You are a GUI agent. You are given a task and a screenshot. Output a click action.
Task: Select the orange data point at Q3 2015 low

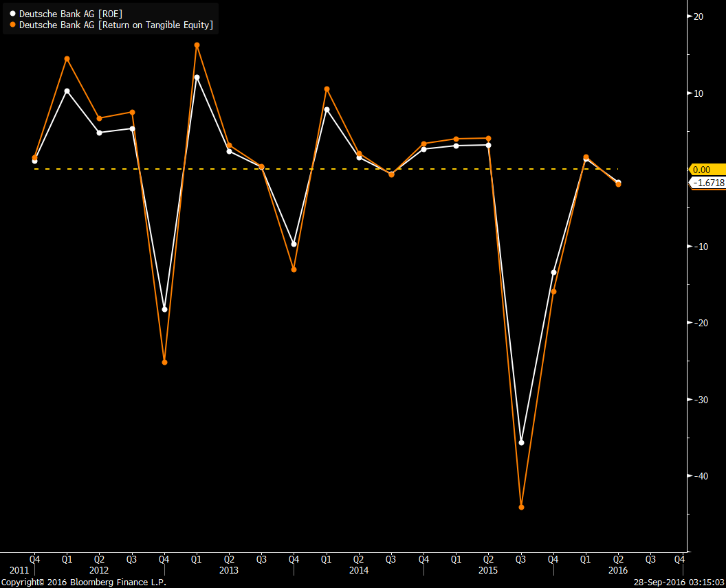click(x=521, y=508)
